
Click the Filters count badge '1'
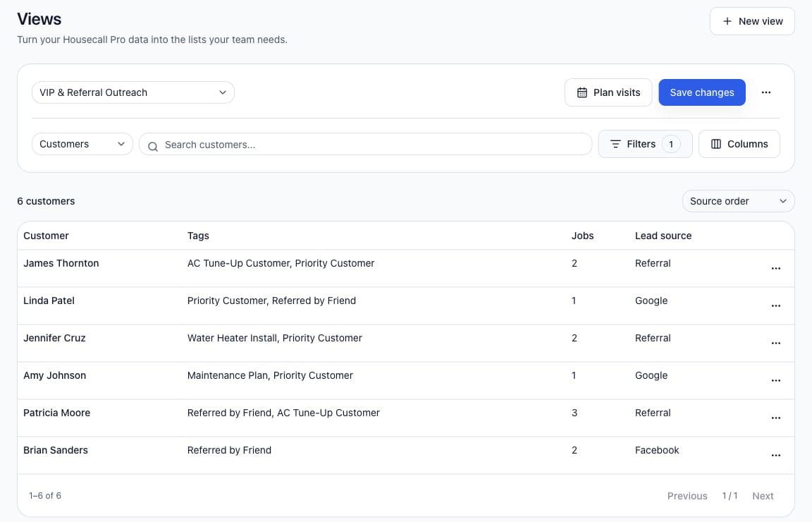(670, 144)
